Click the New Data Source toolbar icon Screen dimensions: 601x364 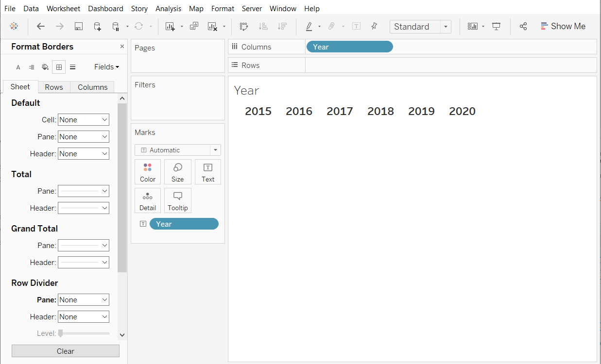pos(97,27)
